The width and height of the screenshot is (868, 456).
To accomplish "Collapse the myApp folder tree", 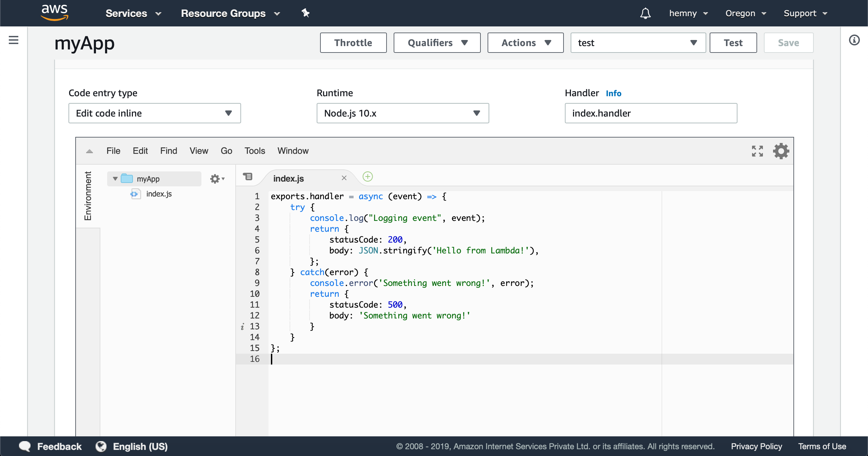I will (x=115, y=179).
